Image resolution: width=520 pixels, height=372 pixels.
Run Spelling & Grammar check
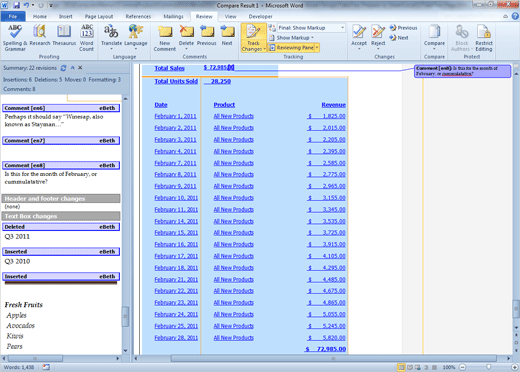pos(15,38)
